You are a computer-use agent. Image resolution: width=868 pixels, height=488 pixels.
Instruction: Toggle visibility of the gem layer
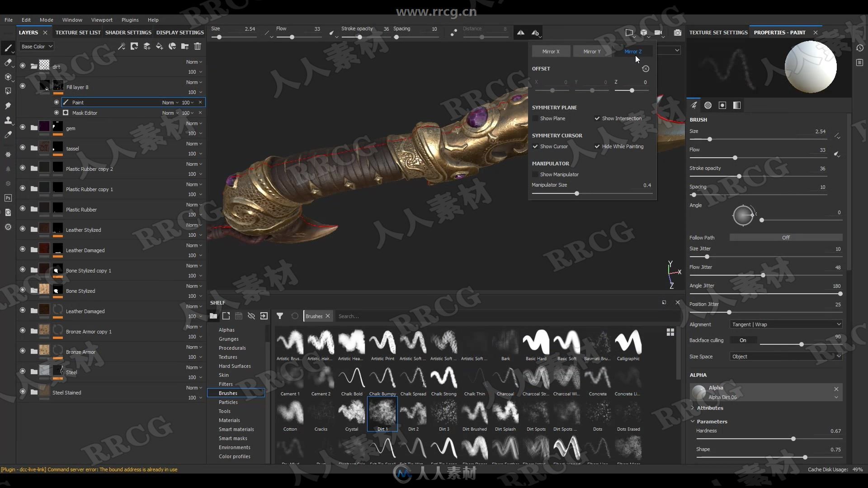[x=22, y=127]
